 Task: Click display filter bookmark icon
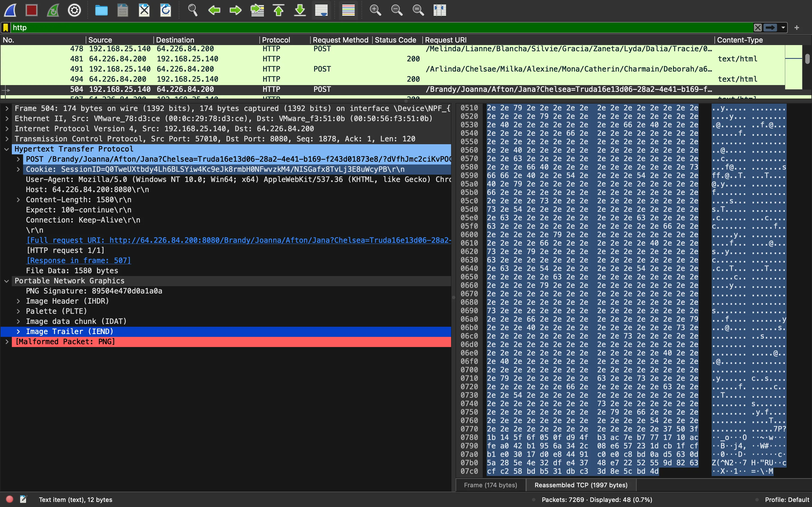click(x=6, y=28)
